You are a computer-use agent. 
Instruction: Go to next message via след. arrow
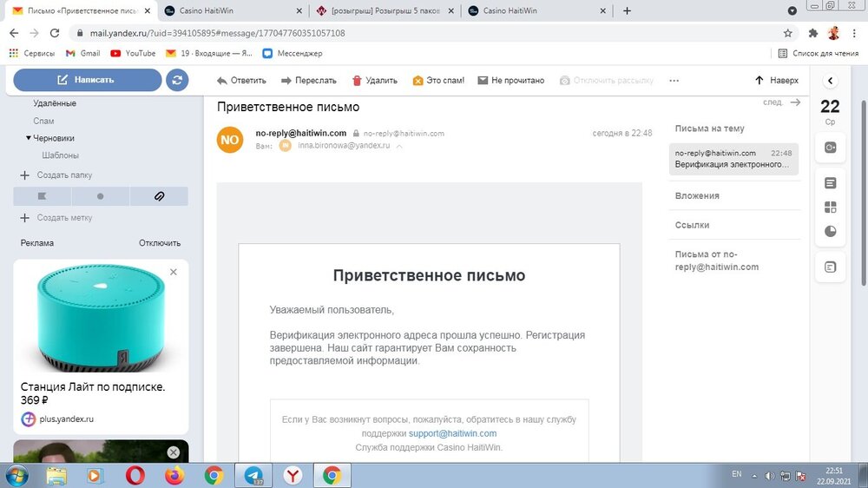(782, 102)
